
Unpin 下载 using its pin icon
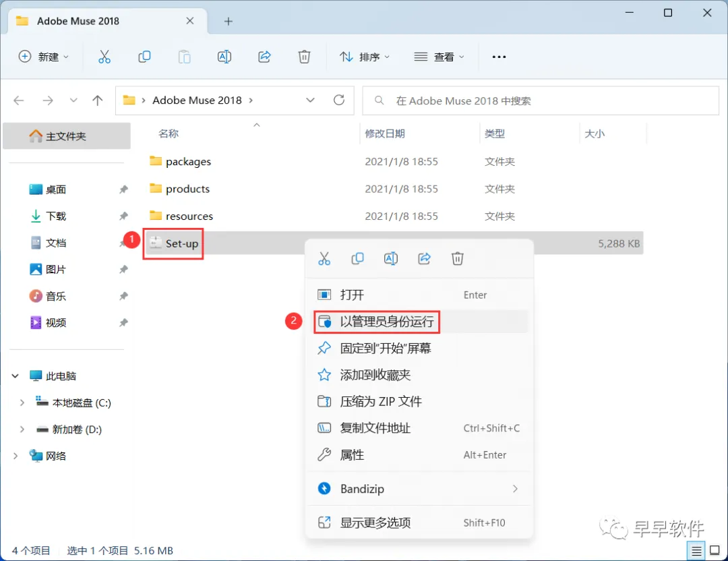click(123, 216)
